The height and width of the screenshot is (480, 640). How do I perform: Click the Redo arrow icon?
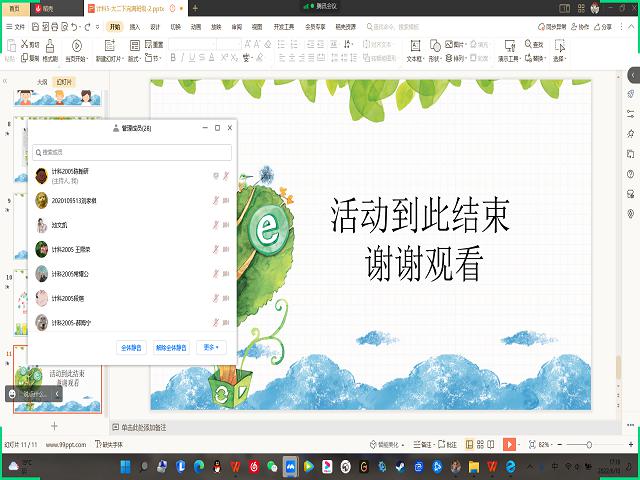(87, 27)
